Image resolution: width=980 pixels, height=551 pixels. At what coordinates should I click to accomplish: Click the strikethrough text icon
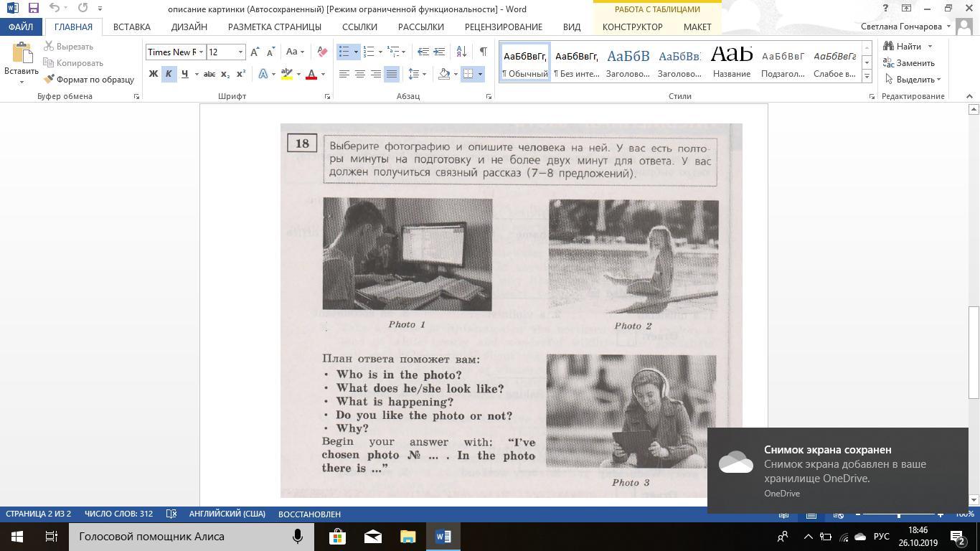[x=209, y=74]
